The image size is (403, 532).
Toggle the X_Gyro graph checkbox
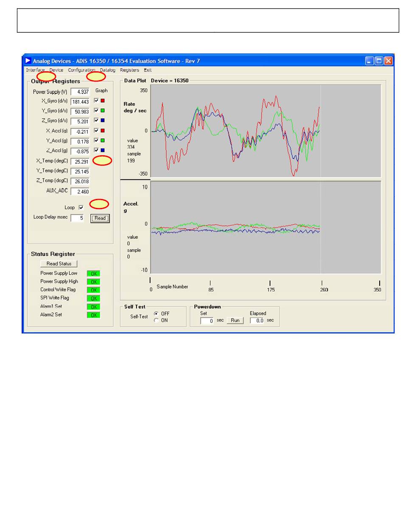tap(96, 101)
